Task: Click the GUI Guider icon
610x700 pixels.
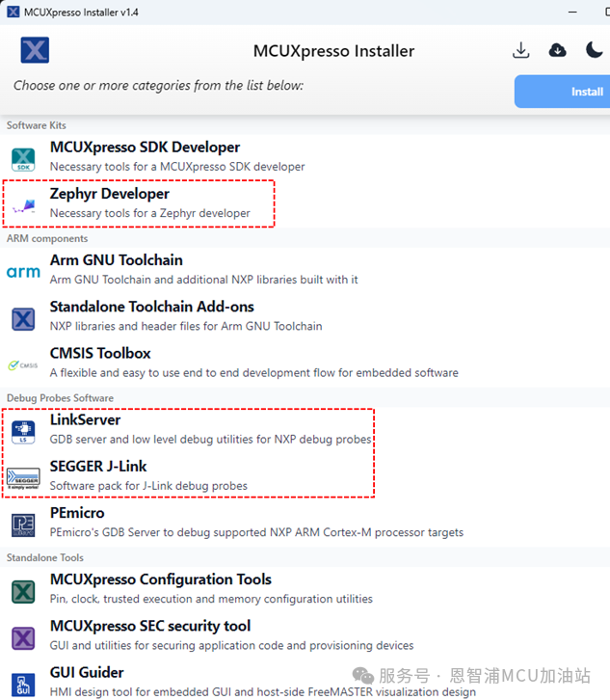Action: point(23,685)
